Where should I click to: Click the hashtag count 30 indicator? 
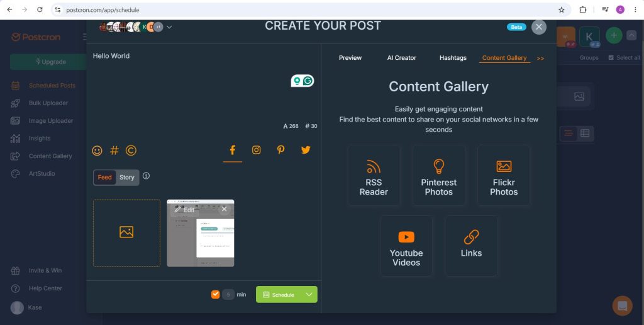click(311, 126)
